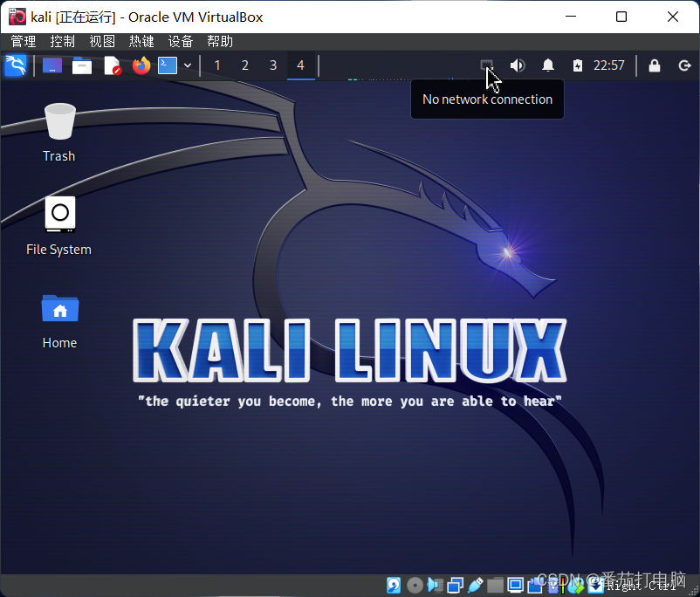Lock the screen with padlock icon
The height and width of the screenshot is (597, 700).
coord(655,65)
